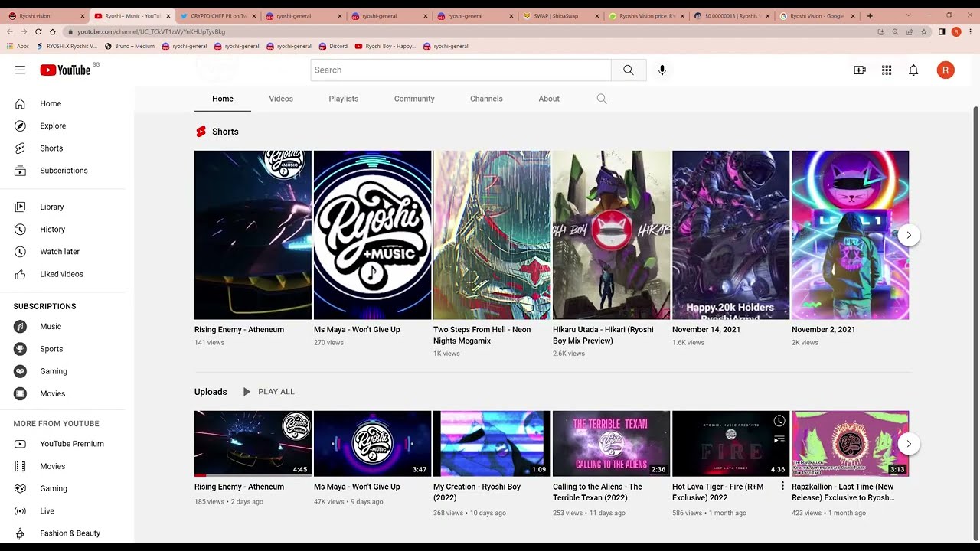Open the YouTube guide hamburger menu
Image resolution: width=980 pixels, height=551 pixels.
[x=20, y=70]
